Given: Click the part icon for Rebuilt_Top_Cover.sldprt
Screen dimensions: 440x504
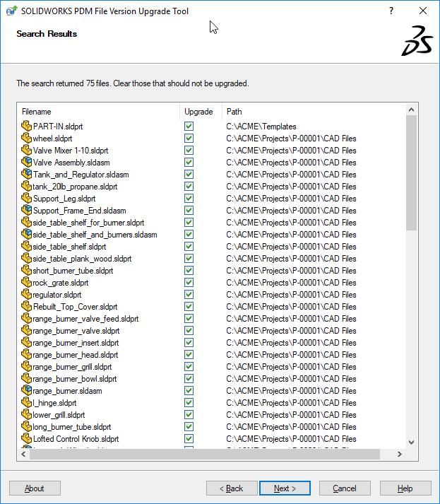Looking at the screenshot, I should coord(26,306).
